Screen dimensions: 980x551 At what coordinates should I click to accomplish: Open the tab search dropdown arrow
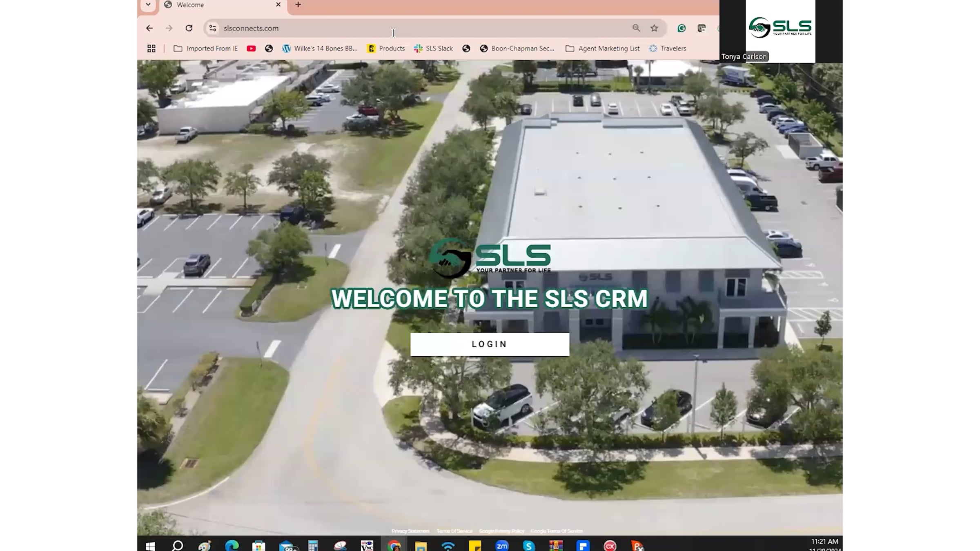click(x=148, y=5)
